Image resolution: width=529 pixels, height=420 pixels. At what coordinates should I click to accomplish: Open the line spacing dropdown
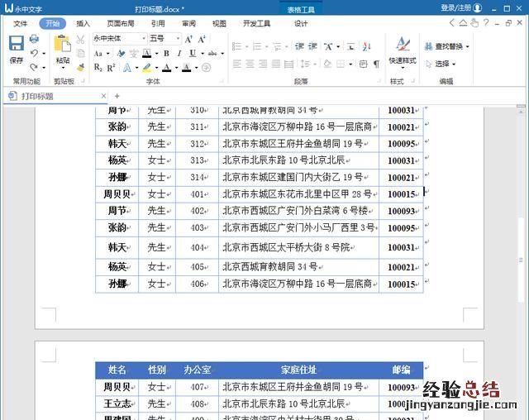314,64
